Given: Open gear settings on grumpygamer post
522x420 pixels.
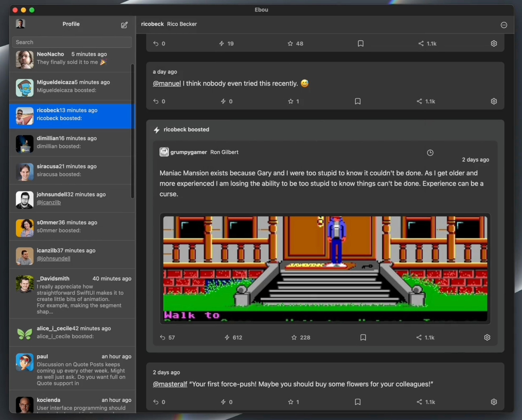Looking at the screenshot, I should (x=487, y=337).
